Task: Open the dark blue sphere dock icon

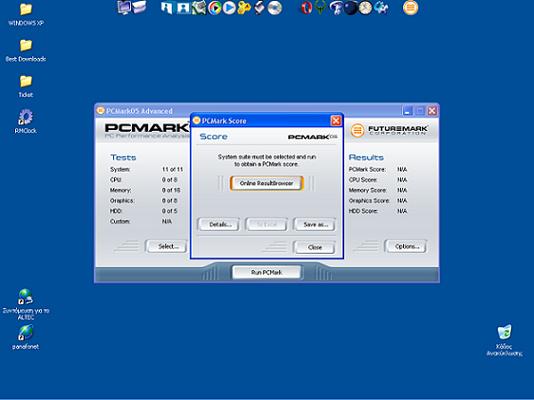Action: [x=350, y=8]
